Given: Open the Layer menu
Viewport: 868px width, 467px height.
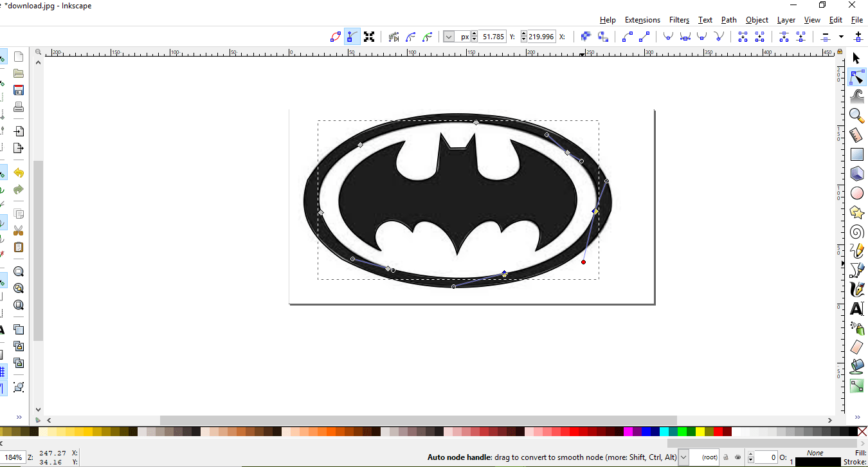Looking at the screenshot, I should [786, 20].
